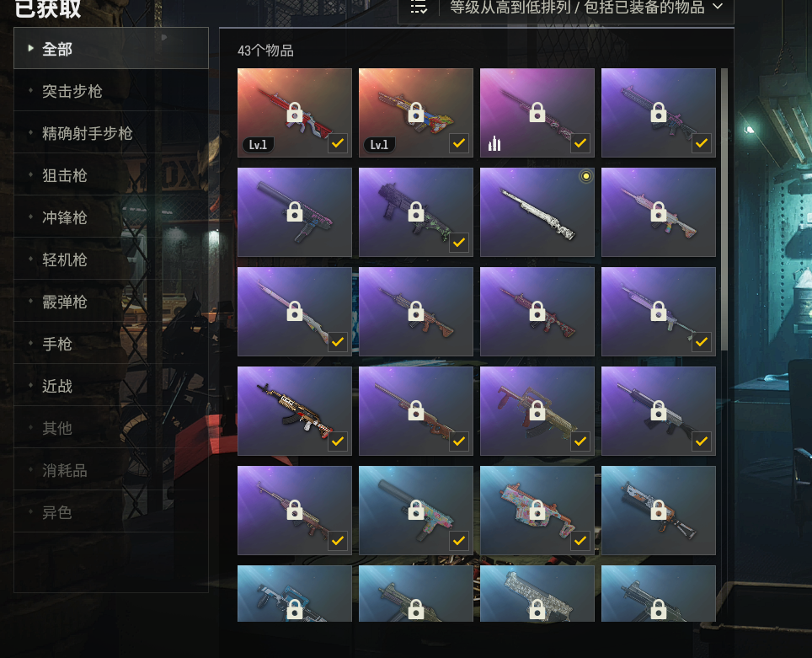Click the inventory grid vertical scrollbar
812x658 pixels.
724,209
